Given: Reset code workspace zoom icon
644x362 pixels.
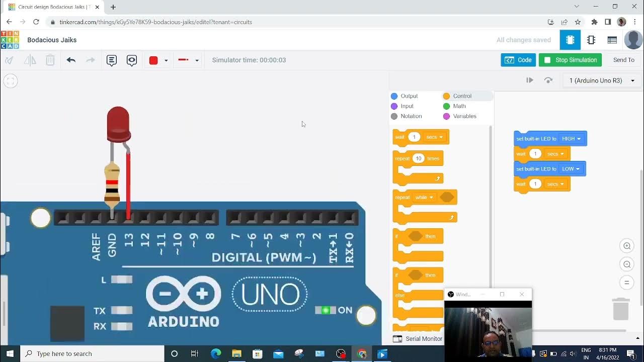Looking at the screenshot, I should click(x=627, y=283).
